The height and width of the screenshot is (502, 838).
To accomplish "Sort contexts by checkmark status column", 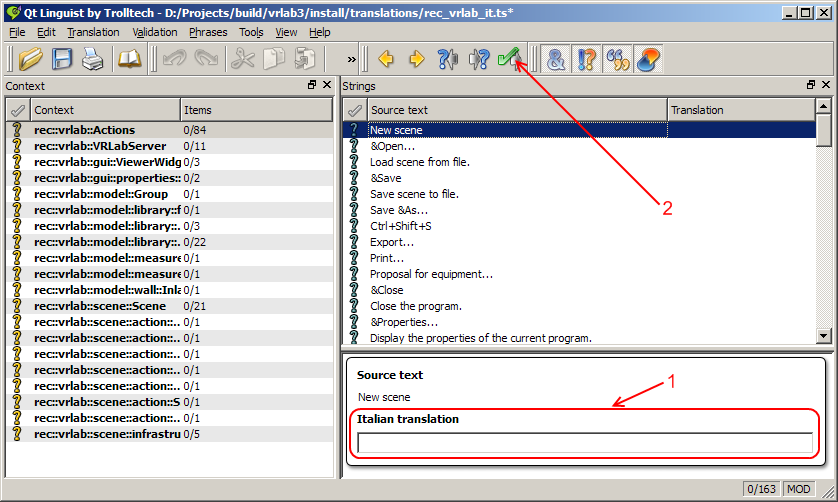I will point(18,110).
